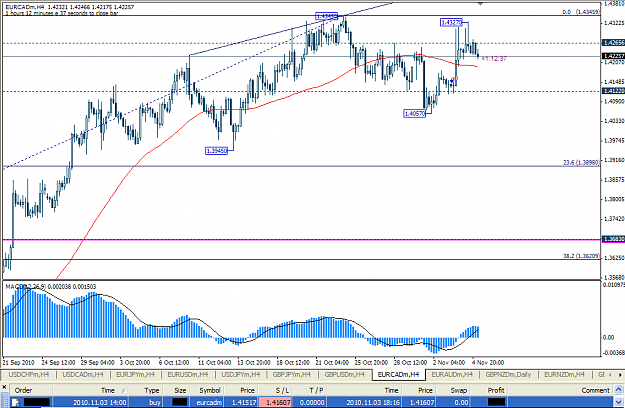Viewport: 625px width, 408px height.
Task: Click the order ticket icon in the buy row
Action: (15, 402)
